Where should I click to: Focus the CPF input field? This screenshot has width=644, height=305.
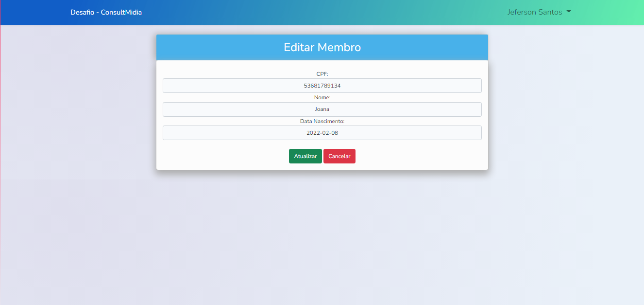click(x=322, y=86)
